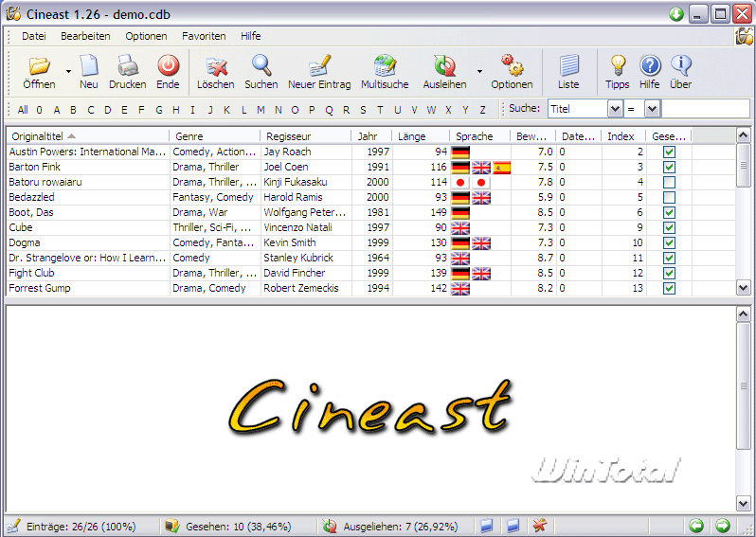Sort by Jahr column header
Screen dimensions: 756x537
(x=371, y=136)
